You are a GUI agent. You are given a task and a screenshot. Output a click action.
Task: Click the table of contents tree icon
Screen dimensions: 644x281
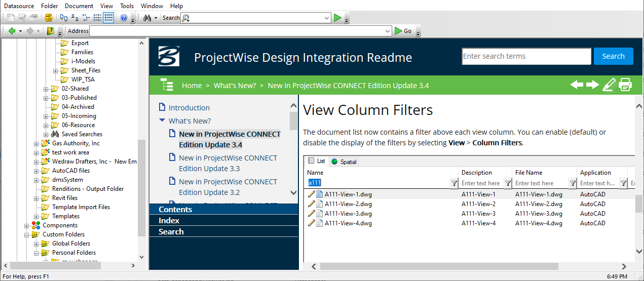point(167,85)
